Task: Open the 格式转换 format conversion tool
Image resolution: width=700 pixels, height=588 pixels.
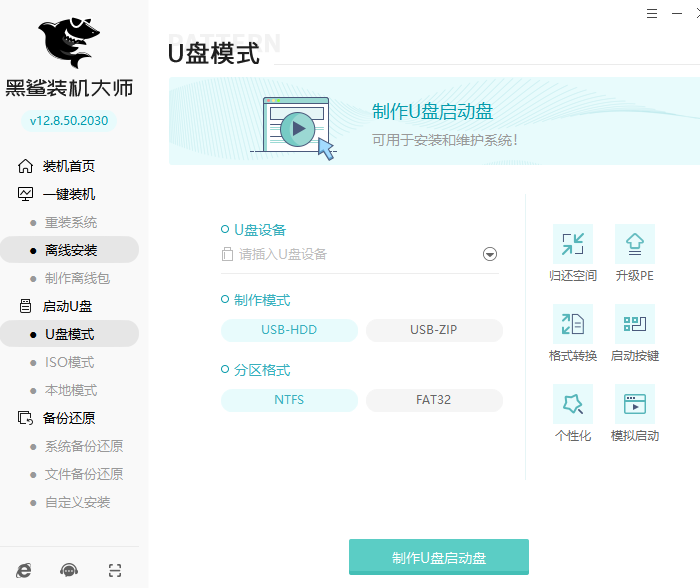Action: point(573,324)
